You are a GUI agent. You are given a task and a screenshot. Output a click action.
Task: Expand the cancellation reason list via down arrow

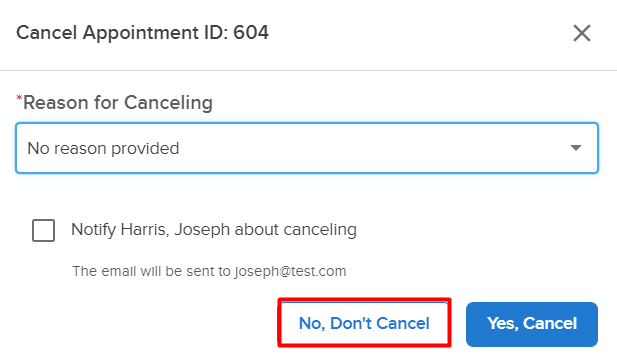coord(576,148)
